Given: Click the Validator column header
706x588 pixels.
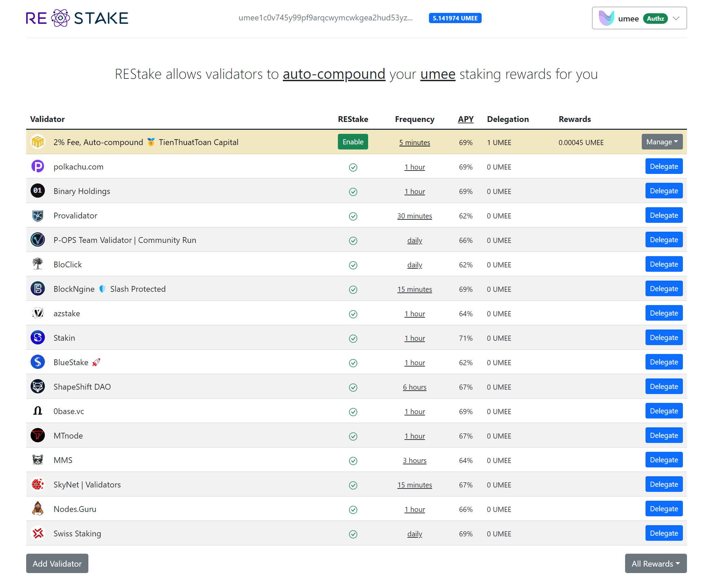Looking at the screenshot, I should 47,119.
